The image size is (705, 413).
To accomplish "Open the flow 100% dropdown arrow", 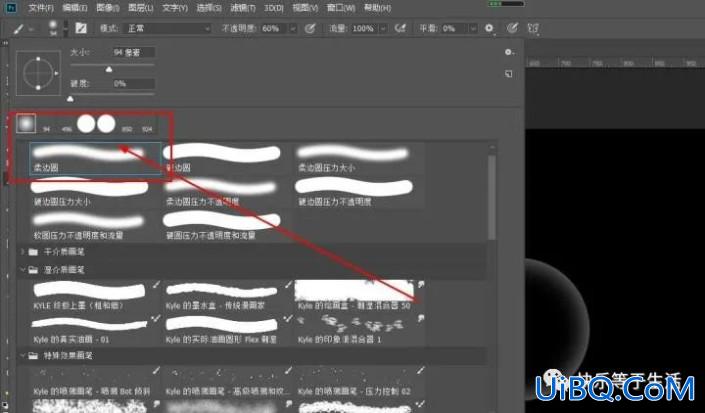I will (383, 28).
